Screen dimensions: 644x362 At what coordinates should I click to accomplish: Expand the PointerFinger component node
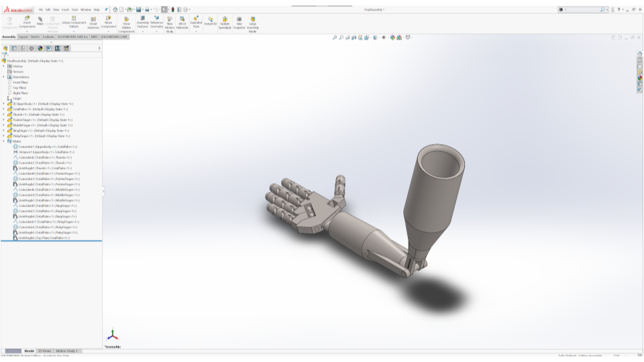coord(3,120)
